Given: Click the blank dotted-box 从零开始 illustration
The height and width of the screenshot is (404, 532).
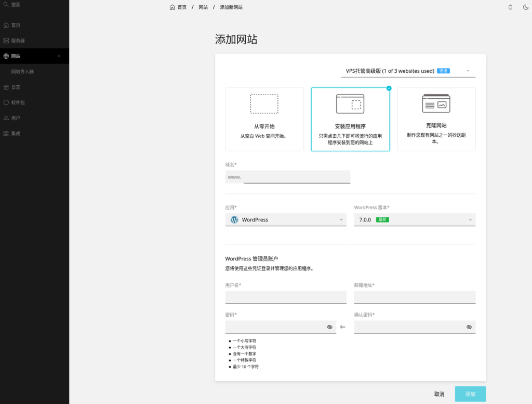Looking at the screenshot, I should pos(264,104).
